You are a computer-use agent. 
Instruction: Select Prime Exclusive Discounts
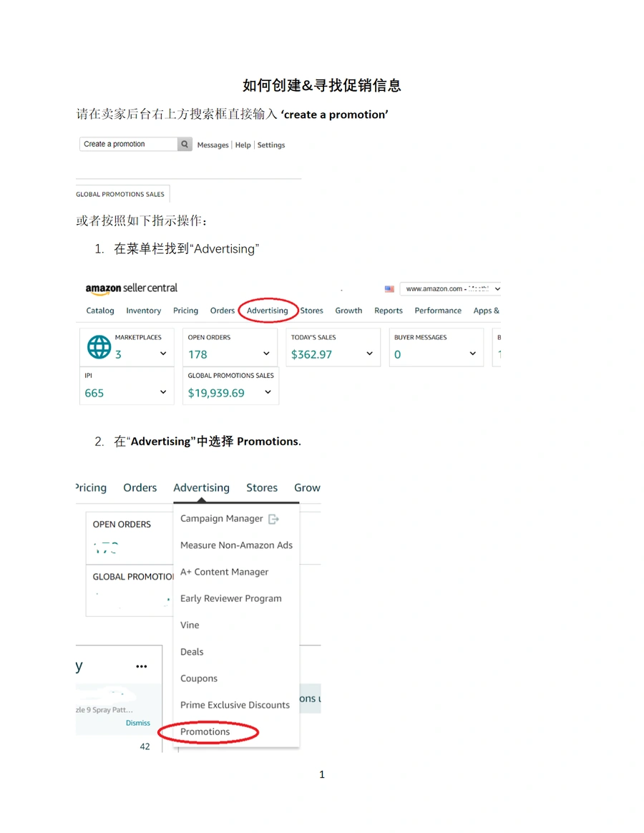(236, 705)
